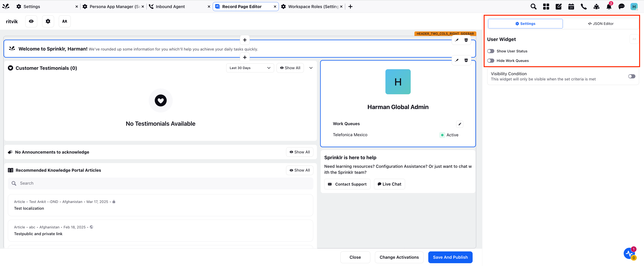Click Save And Publish
Image resolution: width=644 pixels, height=266 pixels.
click(x=450, y=257)
